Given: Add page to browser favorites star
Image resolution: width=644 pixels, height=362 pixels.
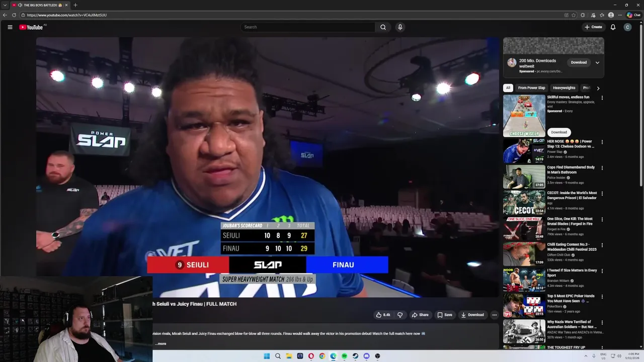Looking at the screenshot, I should click(574, 15).
